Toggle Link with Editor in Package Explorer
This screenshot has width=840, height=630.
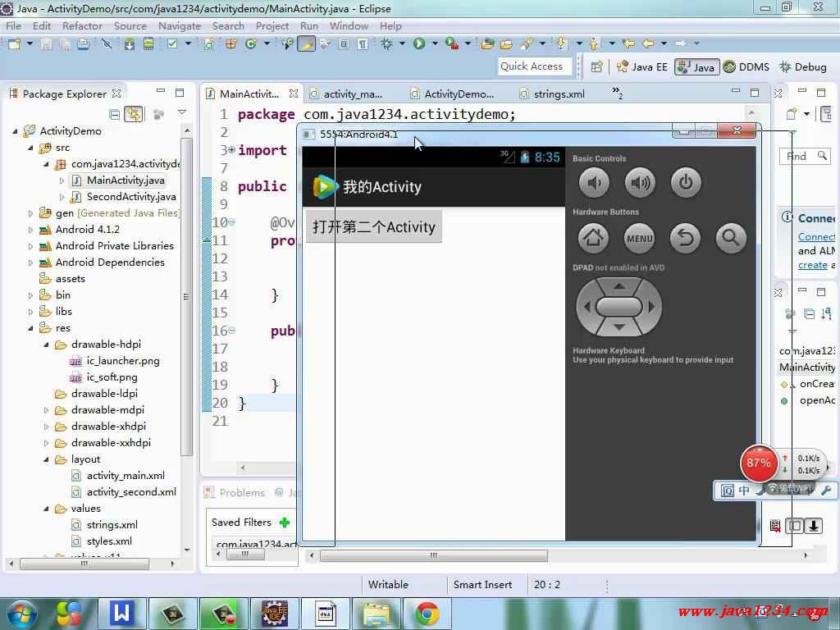[x=134, y=114]
